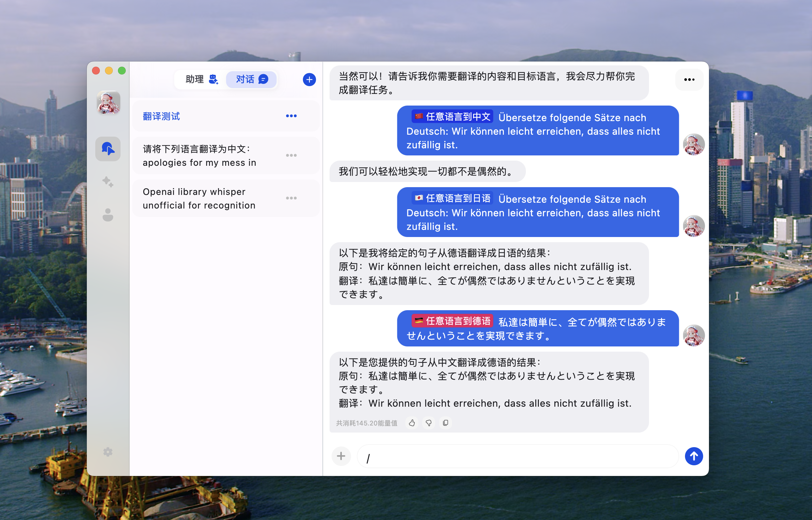Open the person profile sidebar icon
This screenshot has height=520, width=812.
[x=108, y=215]
